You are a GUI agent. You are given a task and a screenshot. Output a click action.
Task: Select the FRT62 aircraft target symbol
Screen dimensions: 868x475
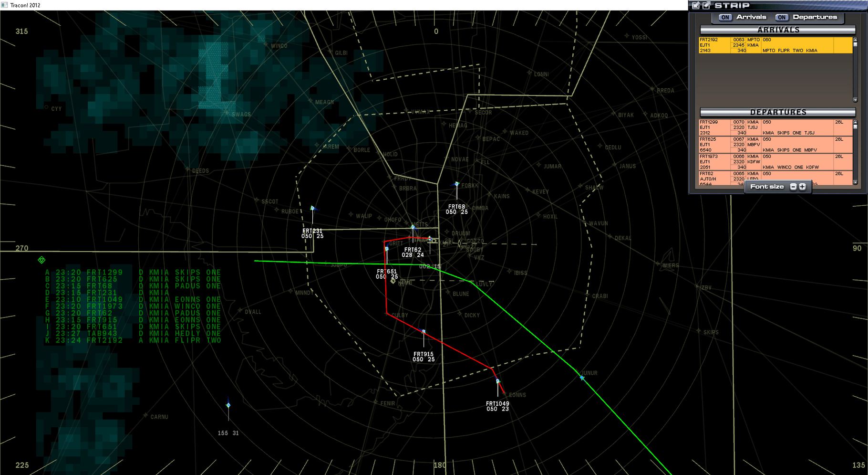[413, 227]
